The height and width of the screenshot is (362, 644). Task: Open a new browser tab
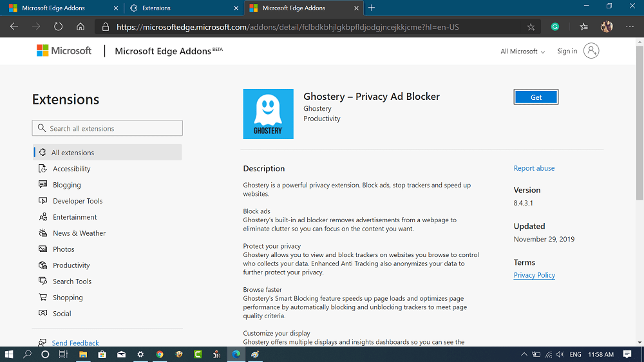(x=372, y=8)
